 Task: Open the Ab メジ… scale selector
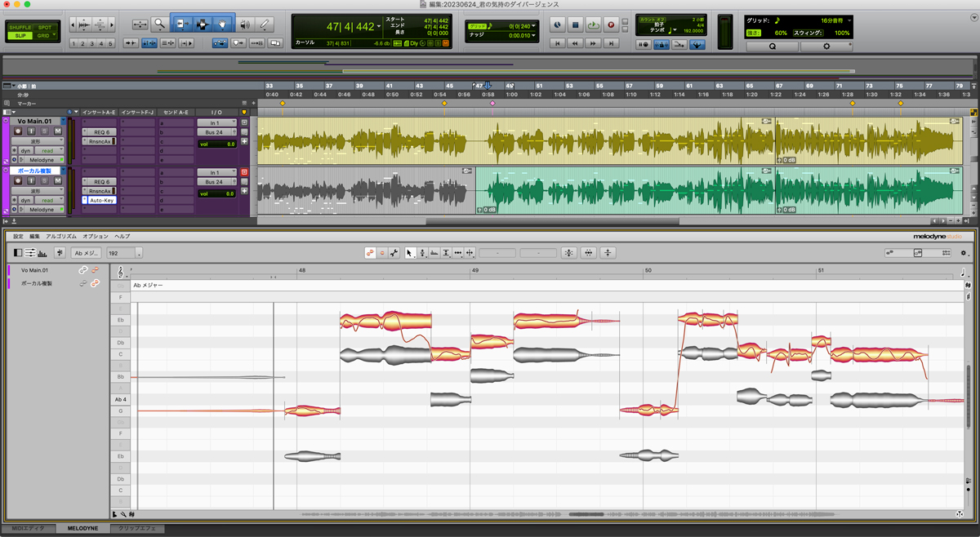point(87,253)
